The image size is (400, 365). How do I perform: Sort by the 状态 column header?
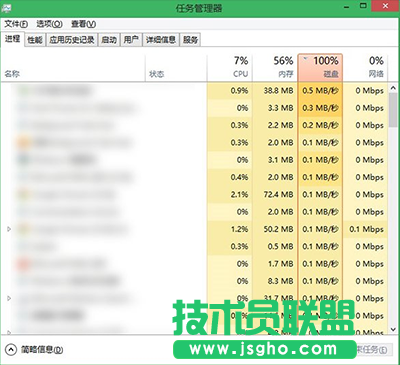pos(176,68)
